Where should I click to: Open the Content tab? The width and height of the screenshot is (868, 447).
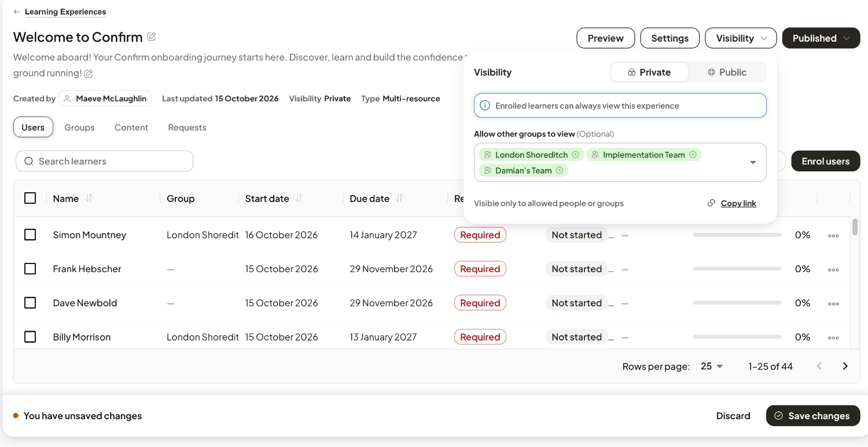point(131,127)
